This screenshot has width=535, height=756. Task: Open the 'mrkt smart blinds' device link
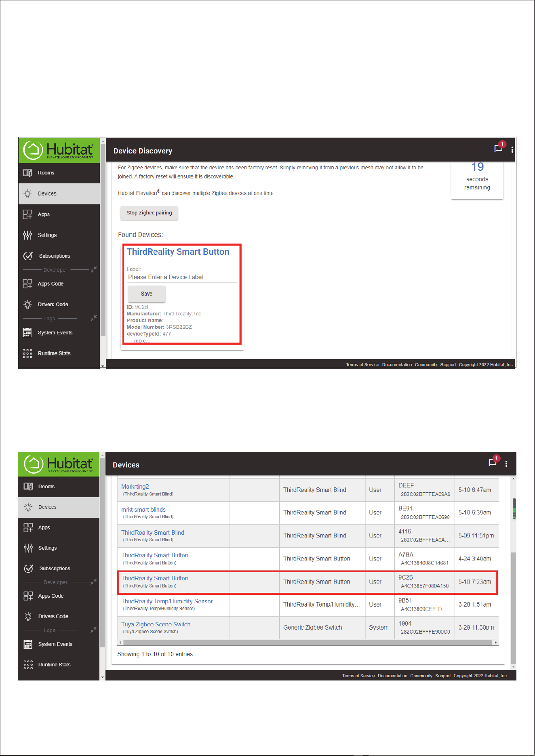(x=143, y=510)
